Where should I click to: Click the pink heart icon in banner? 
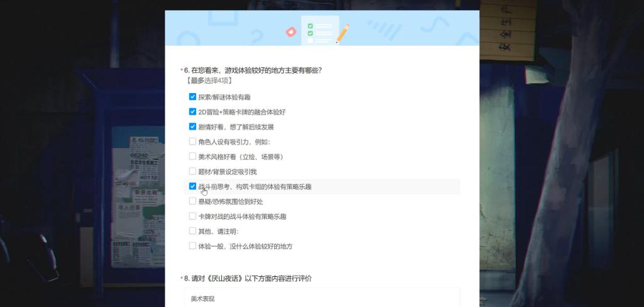(291, 31)
